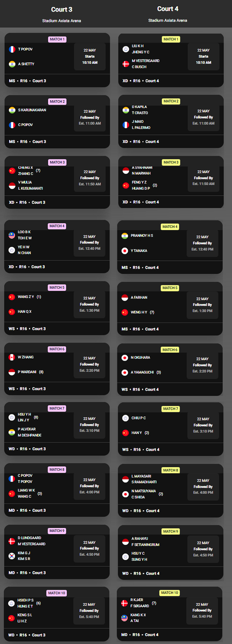Click the France flag beside T Popov
This screenshot has width=232, height=644.
[x=12, y=49]
